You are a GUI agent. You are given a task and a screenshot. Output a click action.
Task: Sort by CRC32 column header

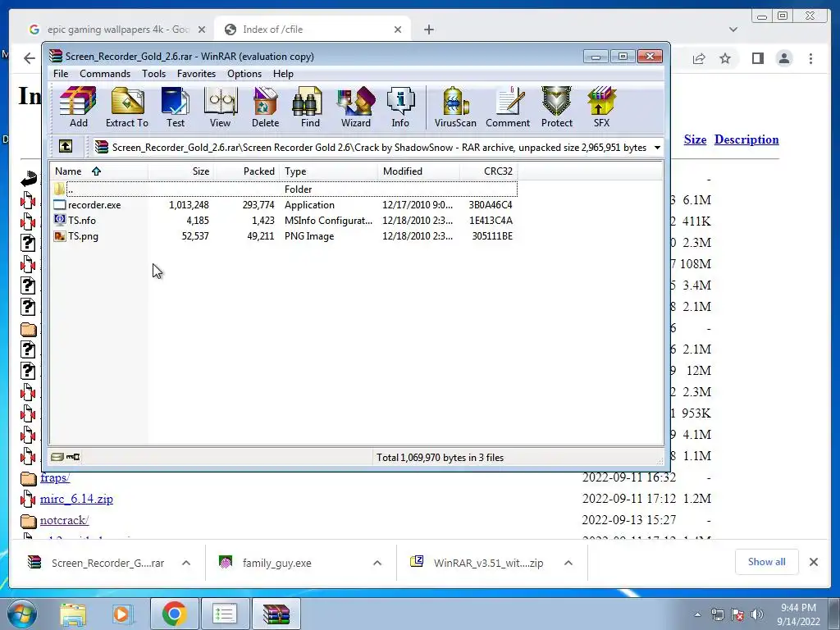coord(488,171)
